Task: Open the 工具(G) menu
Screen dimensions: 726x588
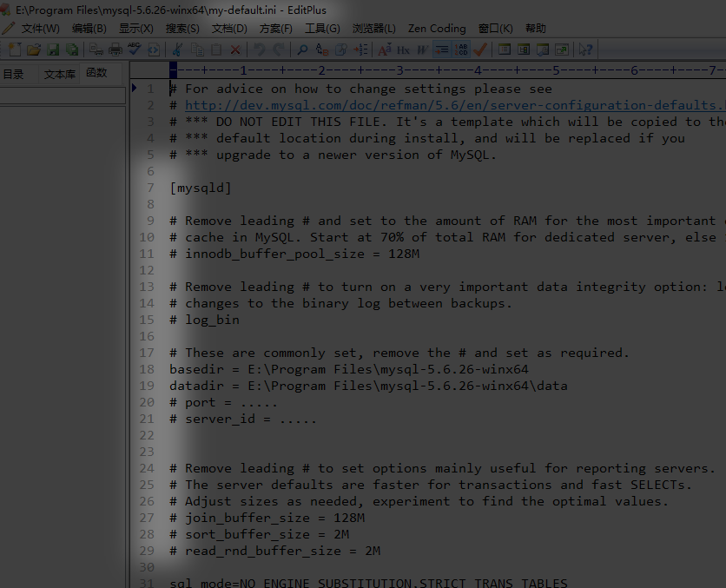Action: (x=322, y=29)
